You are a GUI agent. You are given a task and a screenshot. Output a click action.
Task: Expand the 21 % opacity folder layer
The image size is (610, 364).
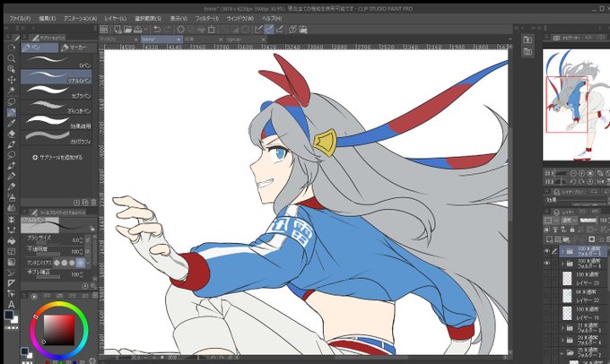pyautogui.click(x=562, y=328)
